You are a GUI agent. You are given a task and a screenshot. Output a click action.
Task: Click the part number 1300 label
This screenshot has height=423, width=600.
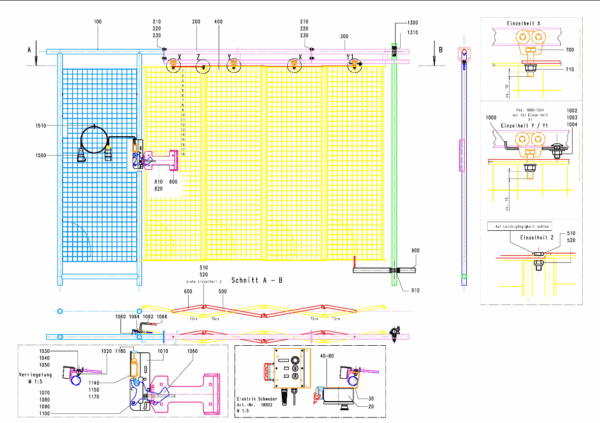[413, 22]
